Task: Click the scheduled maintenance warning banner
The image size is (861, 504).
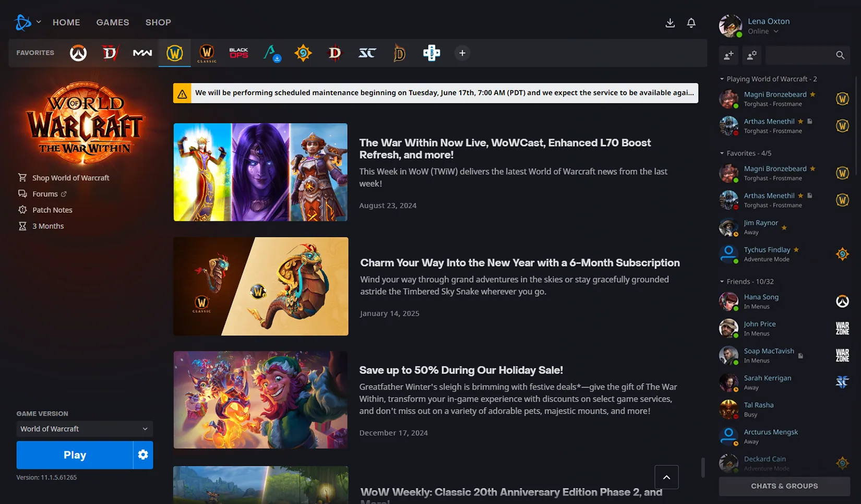Action: point(436,93)
